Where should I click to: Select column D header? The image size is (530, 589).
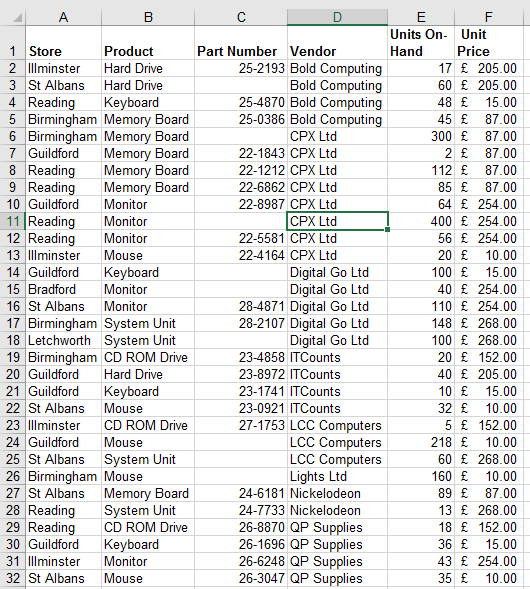[337, 17]
